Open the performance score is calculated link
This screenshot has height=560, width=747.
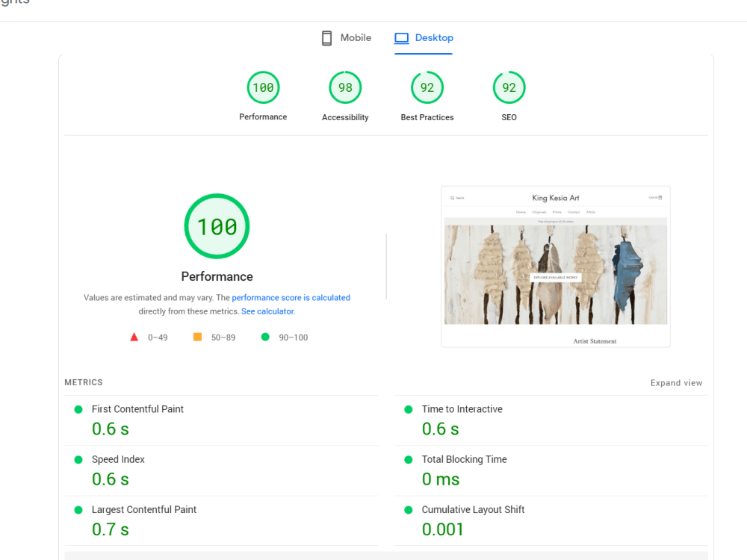tap(291, 297)
